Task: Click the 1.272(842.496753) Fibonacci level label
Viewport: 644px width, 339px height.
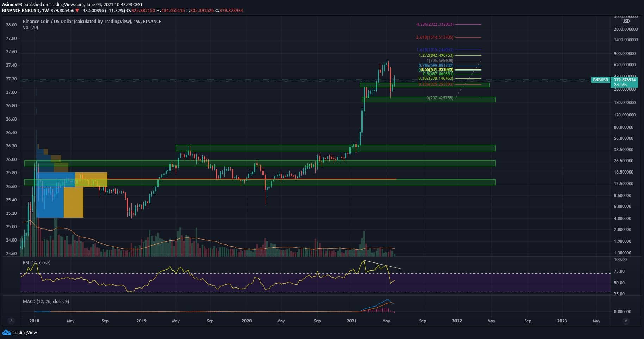Action: click(436, 55)
